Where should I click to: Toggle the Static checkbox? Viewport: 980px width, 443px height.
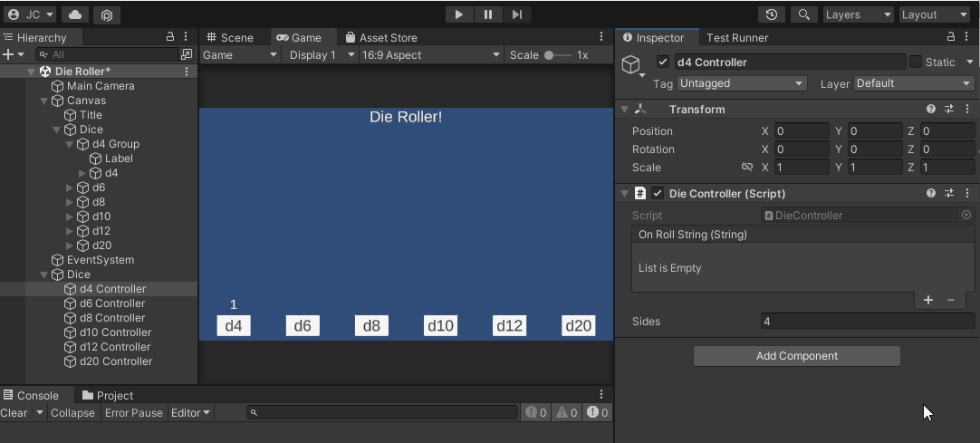click(916, 62)
